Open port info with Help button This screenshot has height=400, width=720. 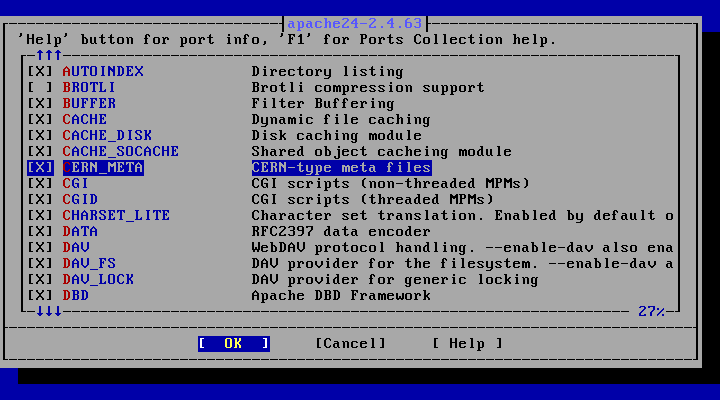point(467,344)
